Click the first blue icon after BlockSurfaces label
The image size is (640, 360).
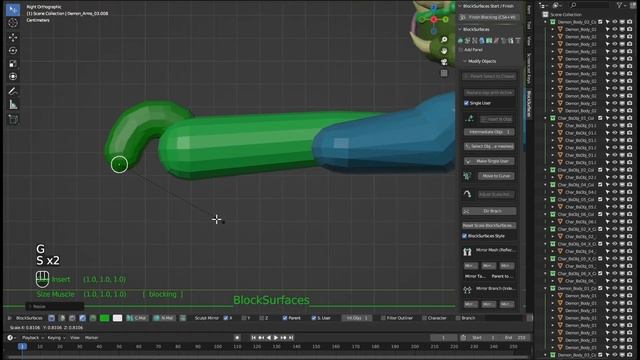coord(51,318)
